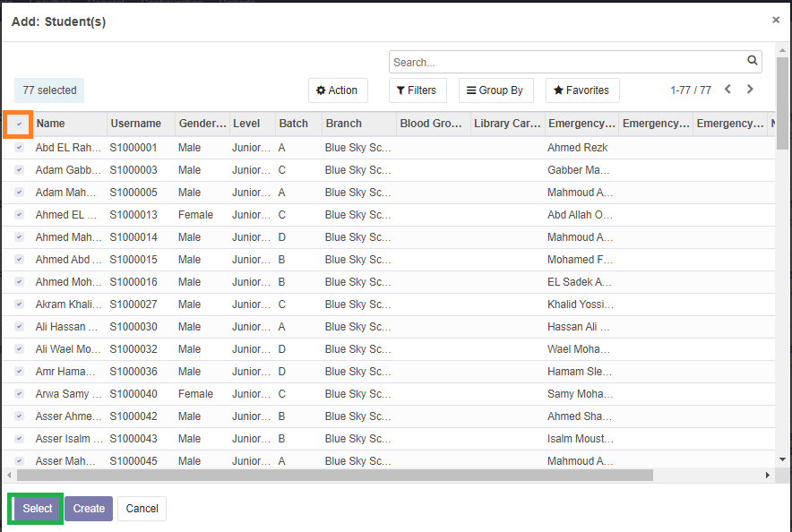Click username S1000030
Image resolution: width=792 pixels, height=532 pixels.
[x=133, y=327]
